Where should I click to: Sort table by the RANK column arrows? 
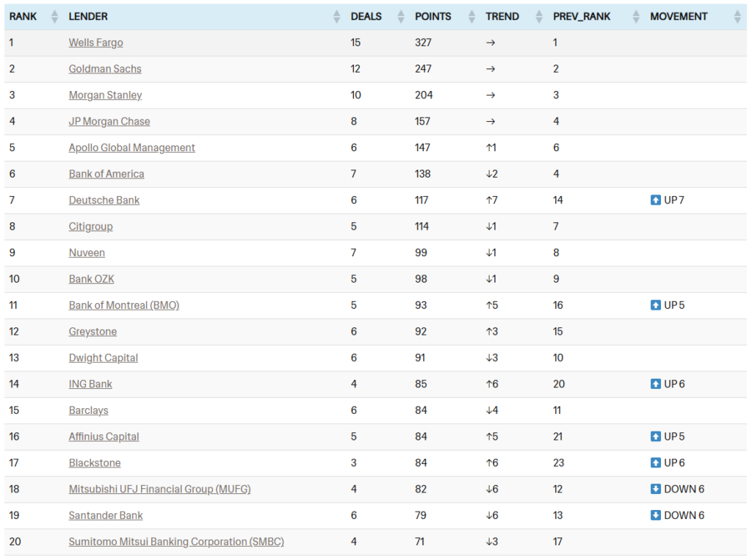54,17
